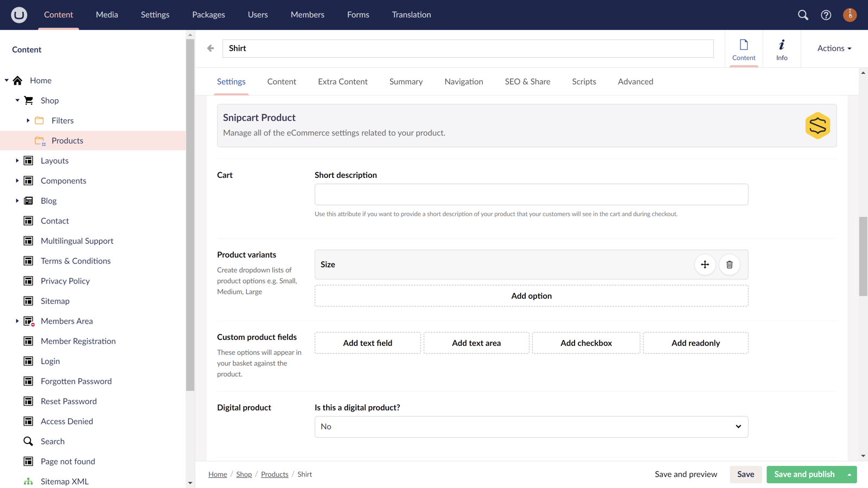Image resolution: width=868 pixels, height=488 pixels.
Task: Select Privacy Policy in content tree
Action: 65,281
